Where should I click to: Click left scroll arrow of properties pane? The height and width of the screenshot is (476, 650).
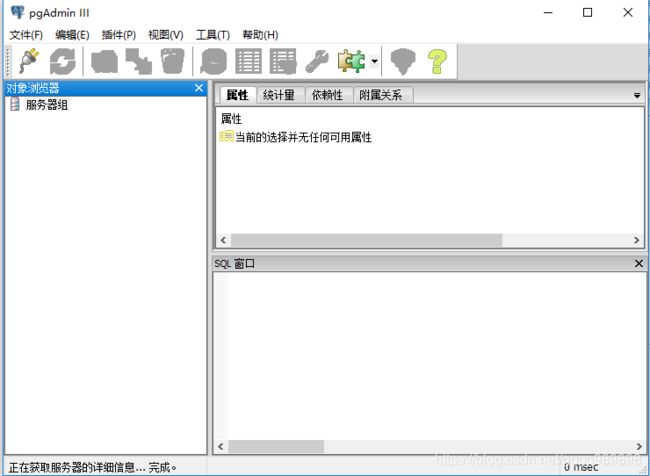click(x=223, y=240)
